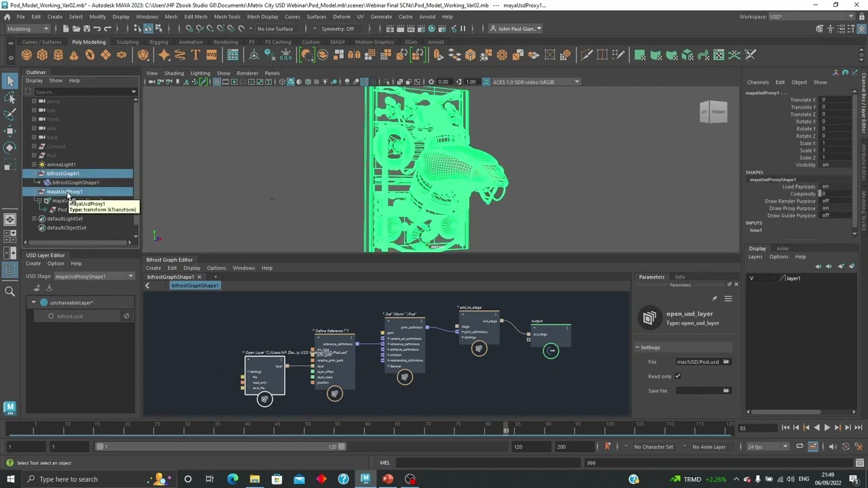Browse for Save file folder icon

[726, 391]
